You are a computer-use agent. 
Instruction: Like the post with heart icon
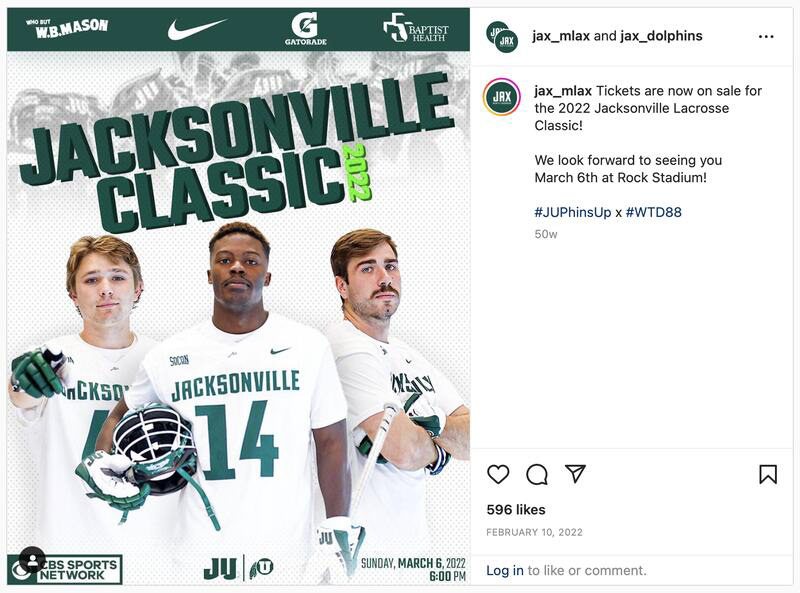(498, 474)
